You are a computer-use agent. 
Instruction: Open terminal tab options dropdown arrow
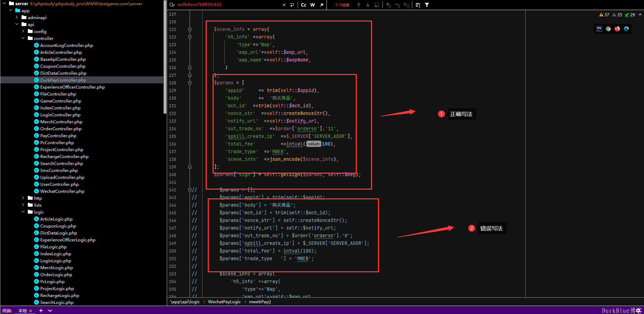(50, 311)
